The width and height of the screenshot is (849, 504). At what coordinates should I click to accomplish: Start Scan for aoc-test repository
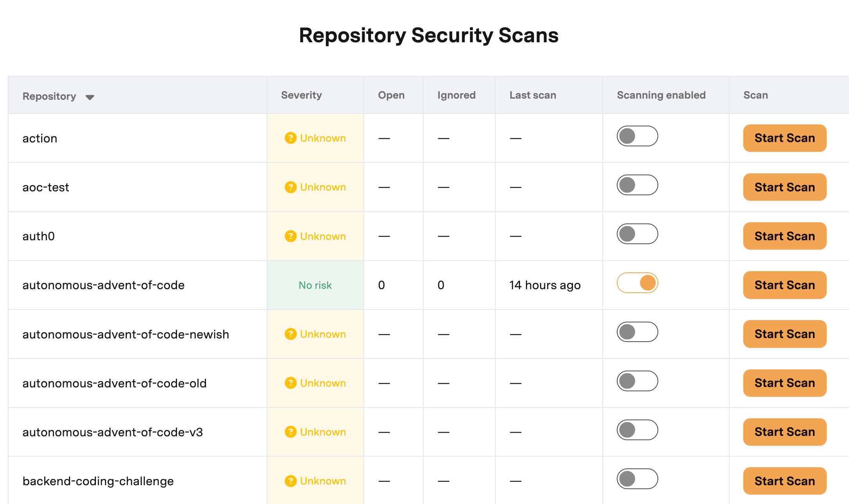[784, 187]
